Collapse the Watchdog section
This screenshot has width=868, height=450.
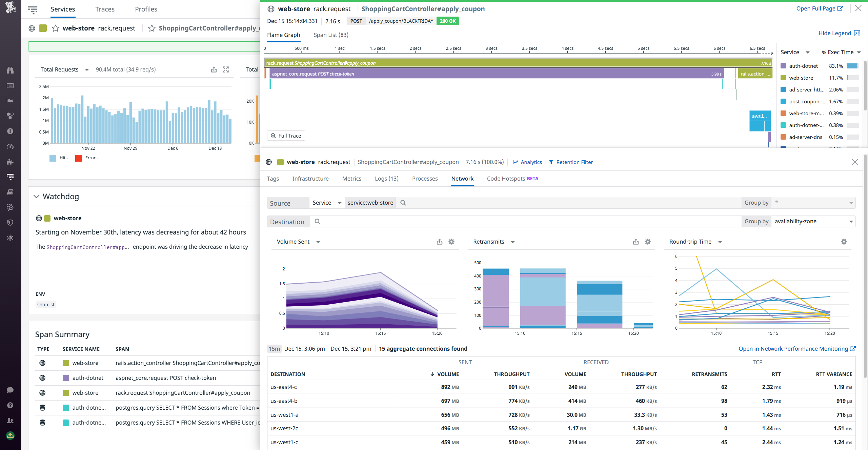coord(37,197)
